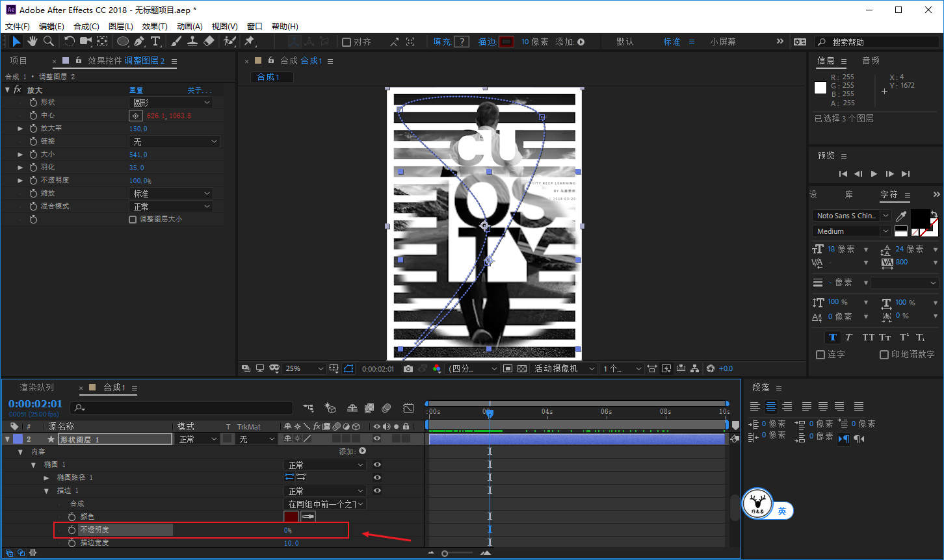Select the Unified Camera tool

[x=86, y=42]
